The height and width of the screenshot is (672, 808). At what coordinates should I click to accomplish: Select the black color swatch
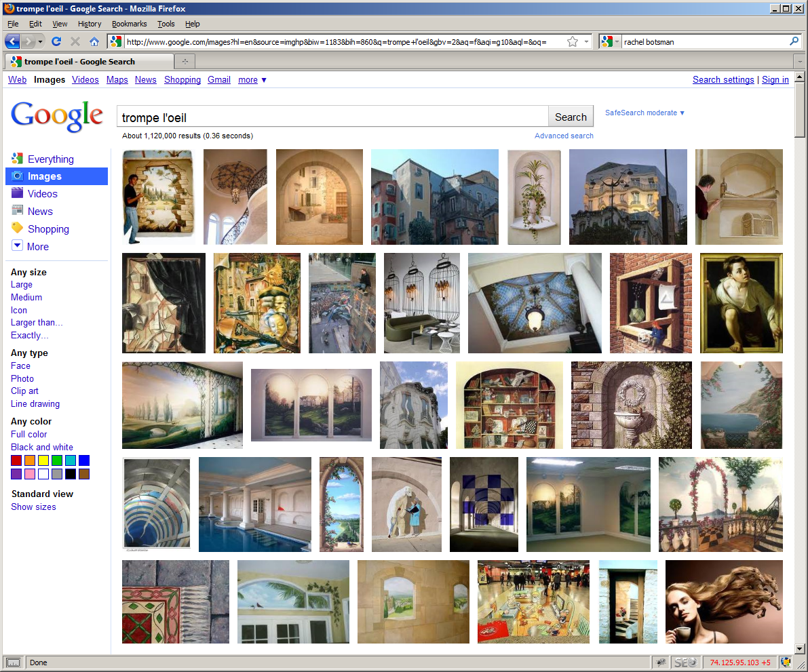(x=71, y=474)
